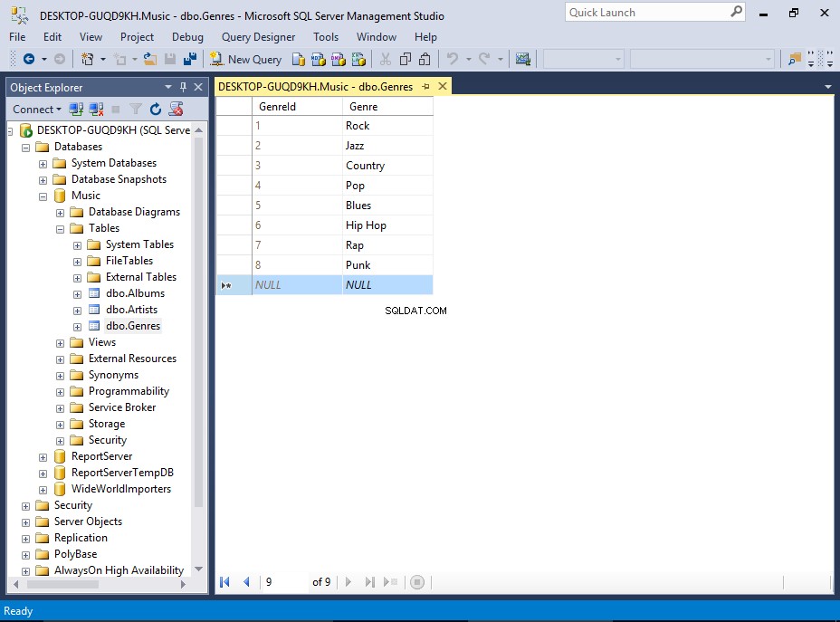Click the Object Explorer Filter funnel icon

136,110
